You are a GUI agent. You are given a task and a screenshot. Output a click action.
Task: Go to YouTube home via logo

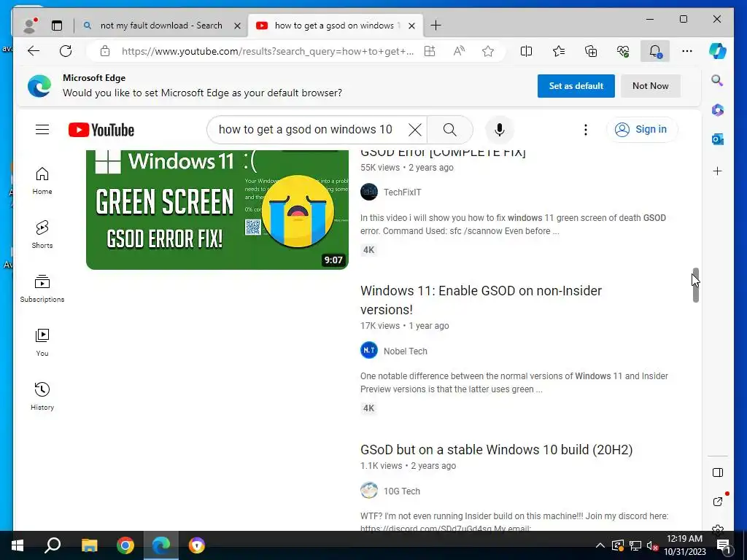(101, 130)
